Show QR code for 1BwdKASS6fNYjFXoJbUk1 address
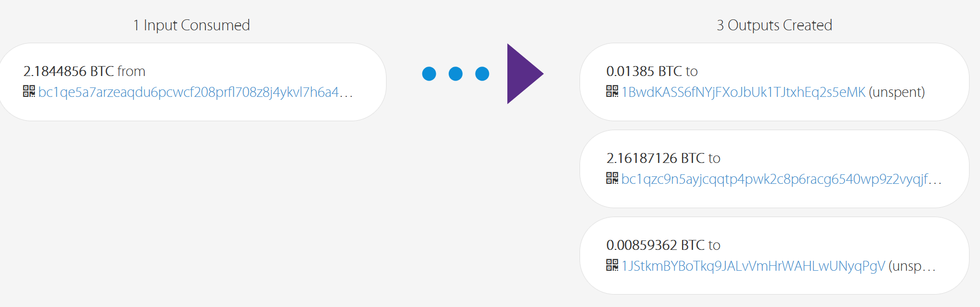The width and height of the screenshot is (980, 307). [x=612, y=91]
